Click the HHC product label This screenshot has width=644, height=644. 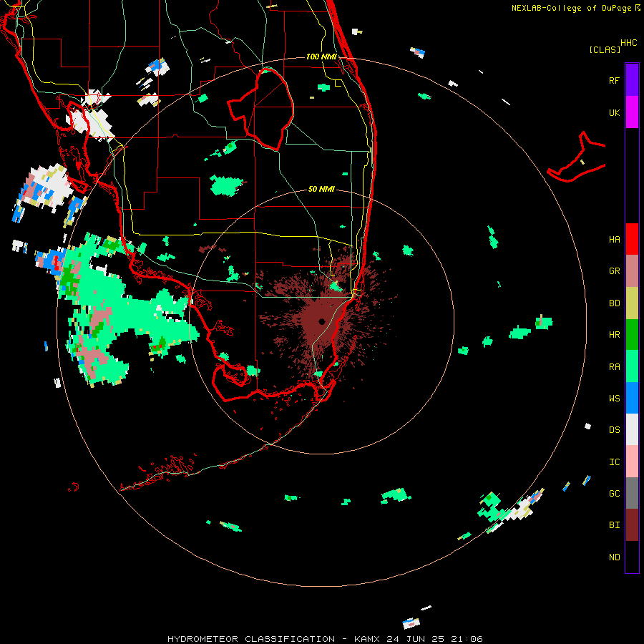point(628,43)
